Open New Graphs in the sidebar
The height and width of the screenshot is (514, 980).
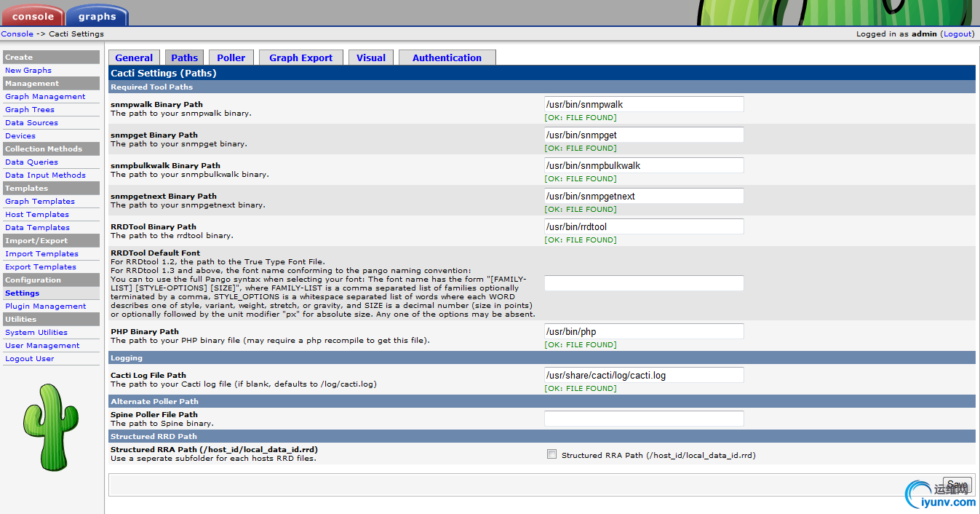click(x=28, y=71)
